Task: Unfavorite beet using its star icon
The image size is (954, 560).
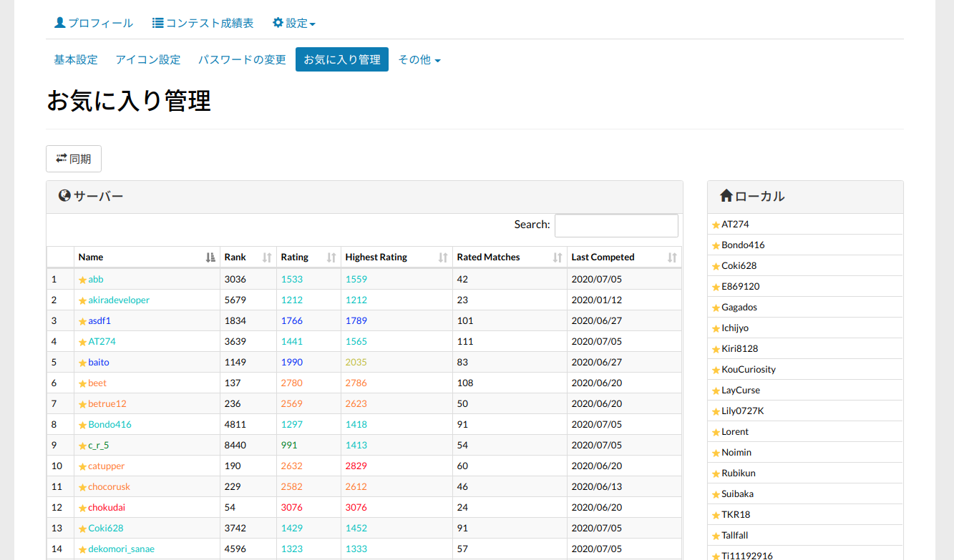Action: pos(82,383)
